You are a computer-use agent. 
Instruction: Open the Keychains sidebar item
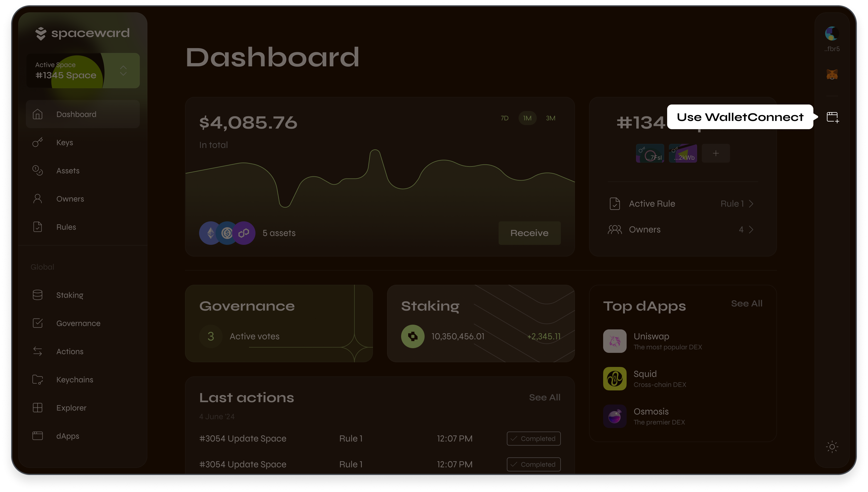coord(74,380)
